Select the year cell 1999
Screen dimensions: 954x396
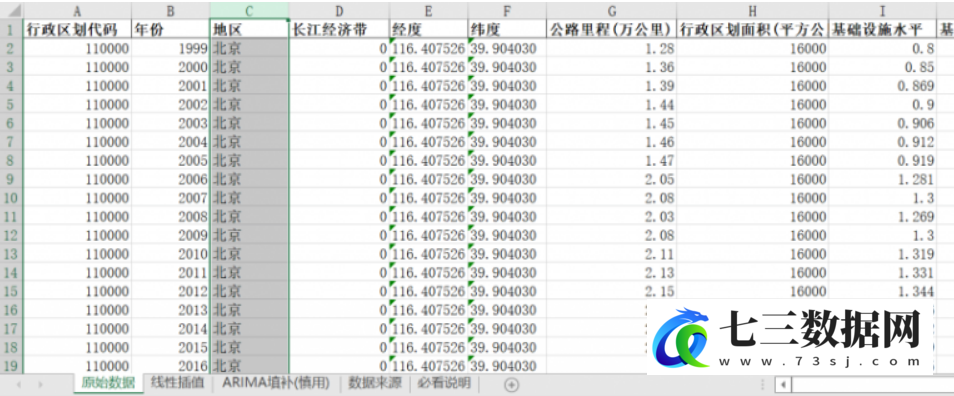click(x=170, y=49)
